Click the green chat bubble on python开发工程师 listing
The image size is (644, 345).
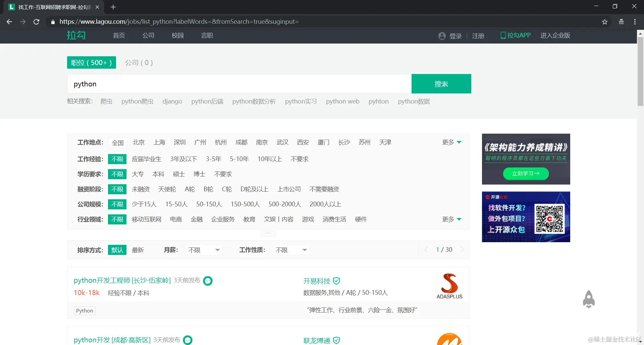[208, 281]
